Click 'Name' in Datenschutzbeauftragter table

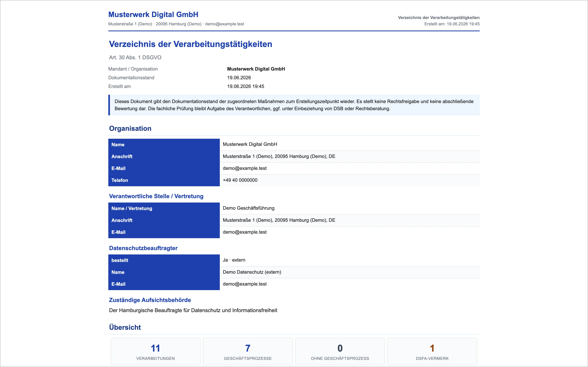(164, 272)
